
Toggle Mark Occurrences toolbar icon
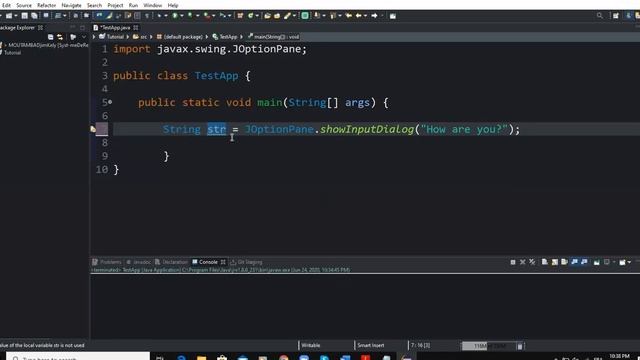(109, 16)
